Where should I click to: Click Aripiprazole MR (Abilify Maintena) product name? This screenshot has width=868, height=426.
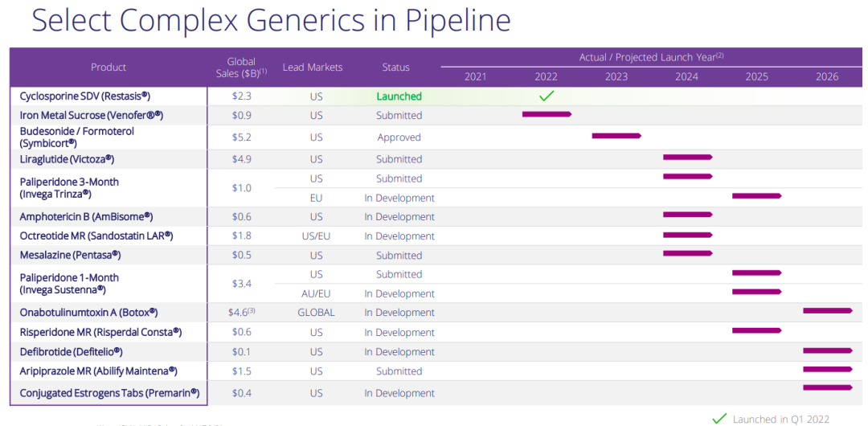[x=99, y=371]
